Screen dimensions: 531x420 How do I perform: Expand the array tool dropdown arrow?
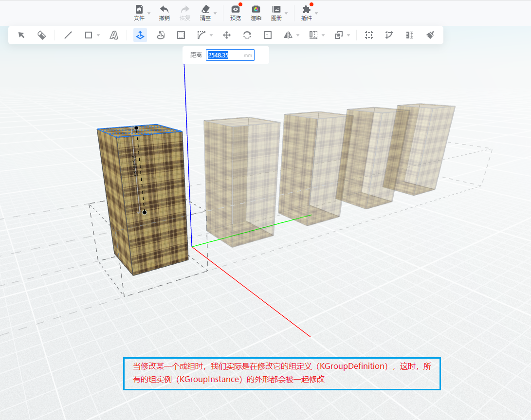[323, 35]
